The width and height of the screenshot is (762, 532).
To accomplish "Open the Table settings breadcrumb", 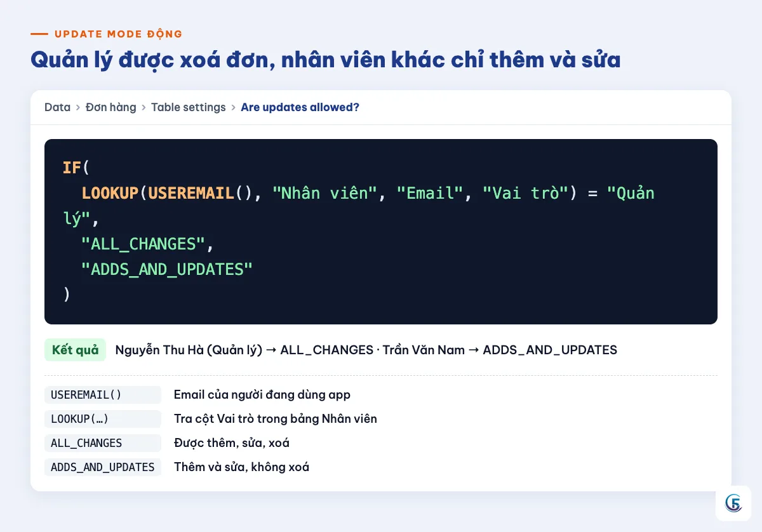I will point(189,107).
